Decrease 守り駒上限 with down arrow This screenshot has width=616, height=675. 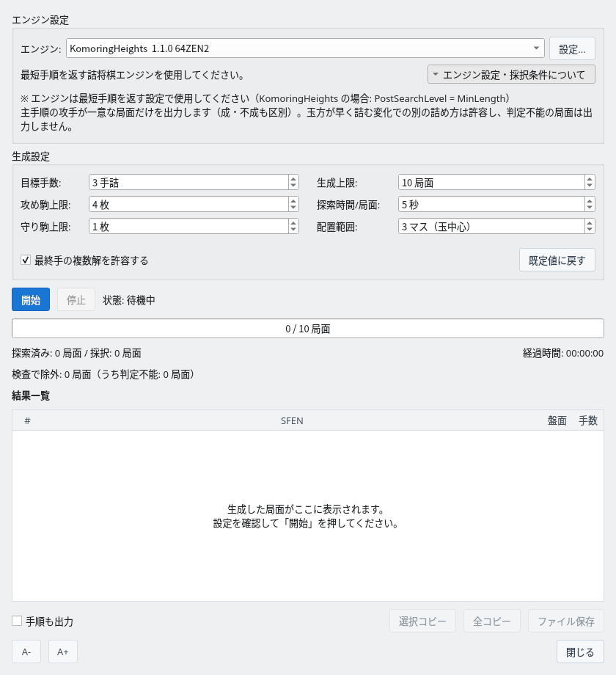(293, 230)
